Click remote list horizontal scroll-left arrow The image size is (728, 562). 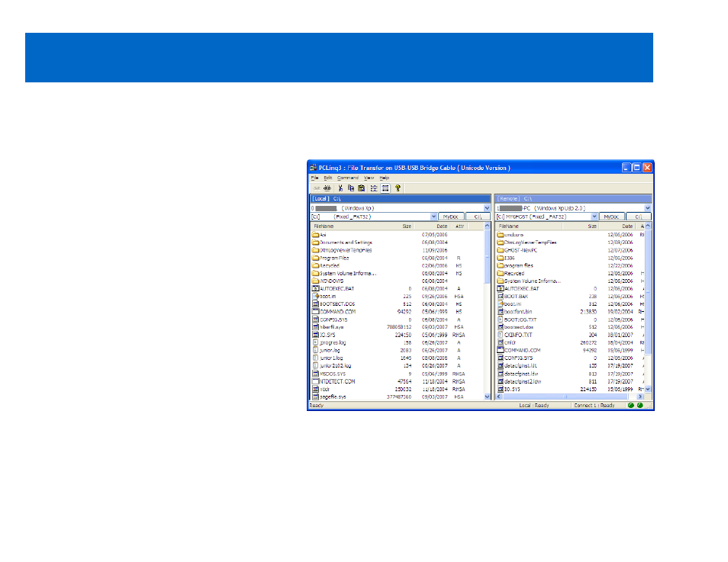(499, 397)
